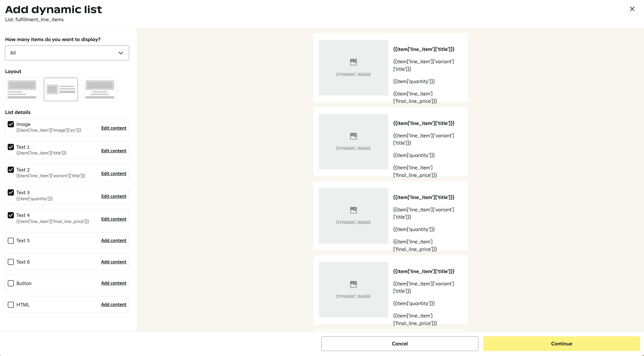Click the fourth preview's dynamic image icon
This screenshot has height=356, width=644.
click(x=353, y=284)
